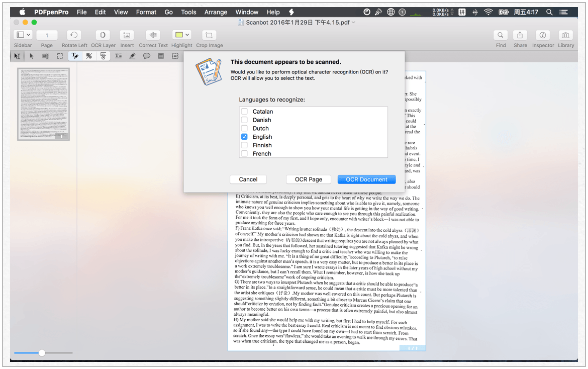Screen dimensions: 588x369
Task: Choose the select-text-region tool
Action: 45,56
